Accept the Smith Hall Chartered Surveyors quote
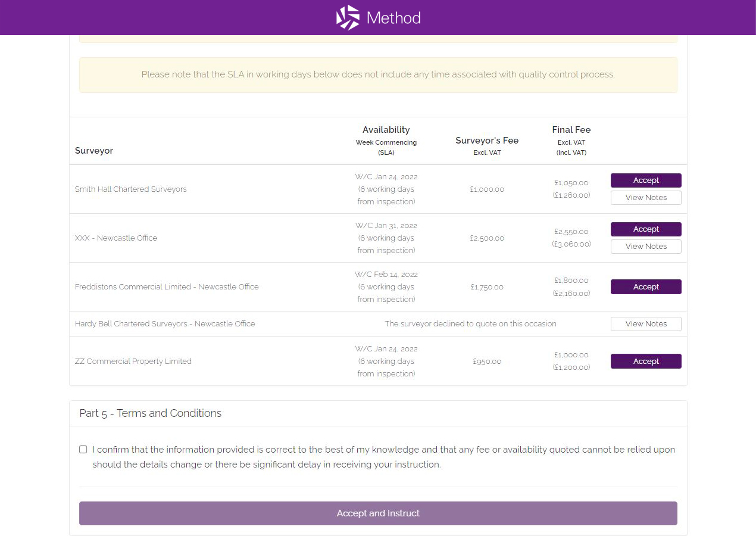 coord(646,180)
